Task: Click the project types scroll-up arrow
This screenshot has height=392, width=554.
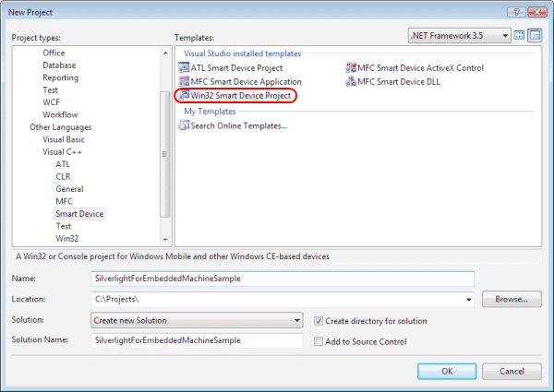Action: coord(165,53)
